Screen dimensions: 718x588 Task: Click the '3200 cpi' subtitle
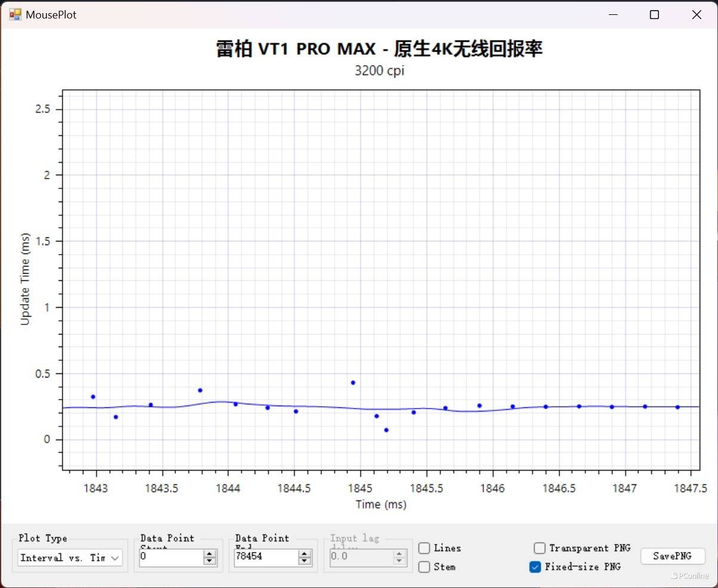(380, 70)
